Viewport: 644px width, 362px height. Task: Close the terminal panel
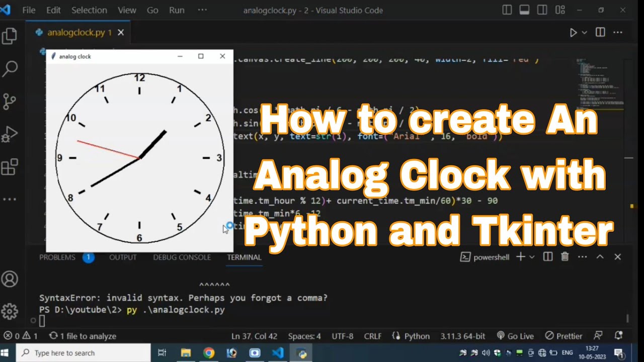(617, 257)
